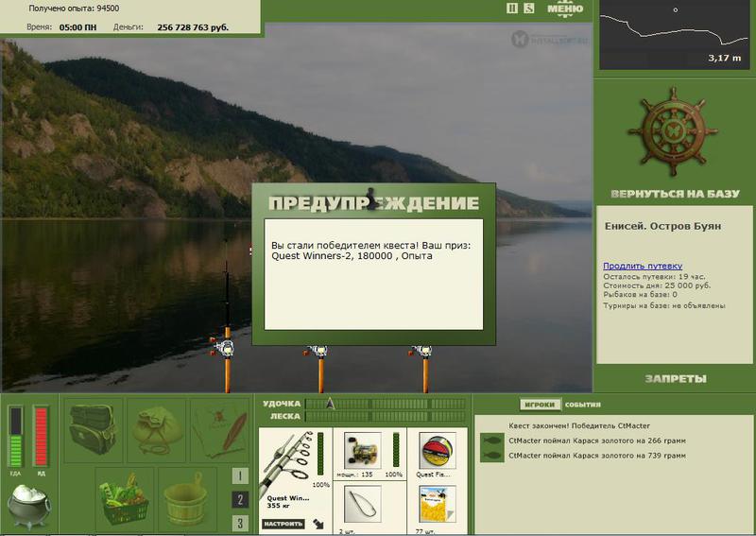Click the reel wear bar reading 100%
The image size is (756, 536).
pyautogui.click(x=396, y=451)
